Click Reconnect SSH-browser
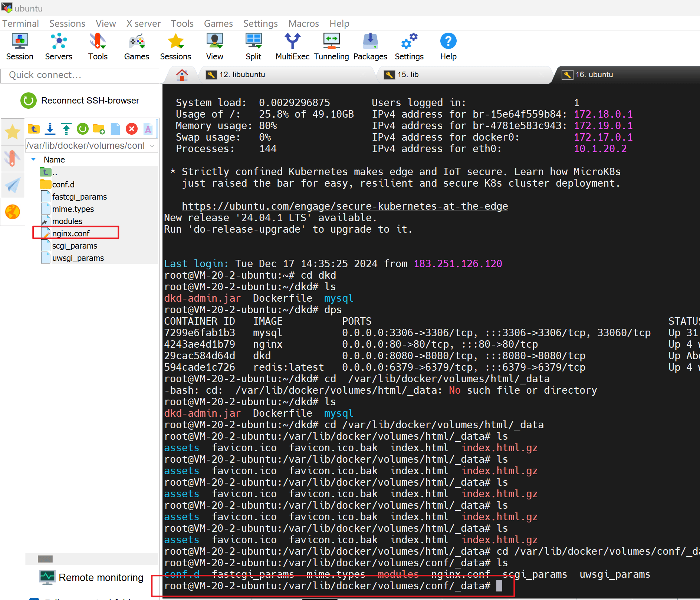The image size is (700, 600). click(80, 101)
